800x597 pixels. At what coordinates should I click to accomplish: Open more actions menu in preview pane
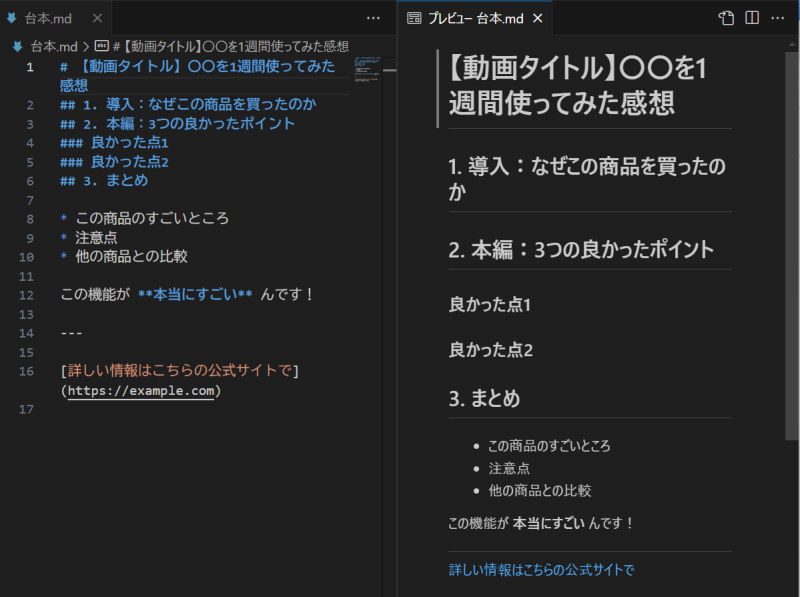[778, 18]
